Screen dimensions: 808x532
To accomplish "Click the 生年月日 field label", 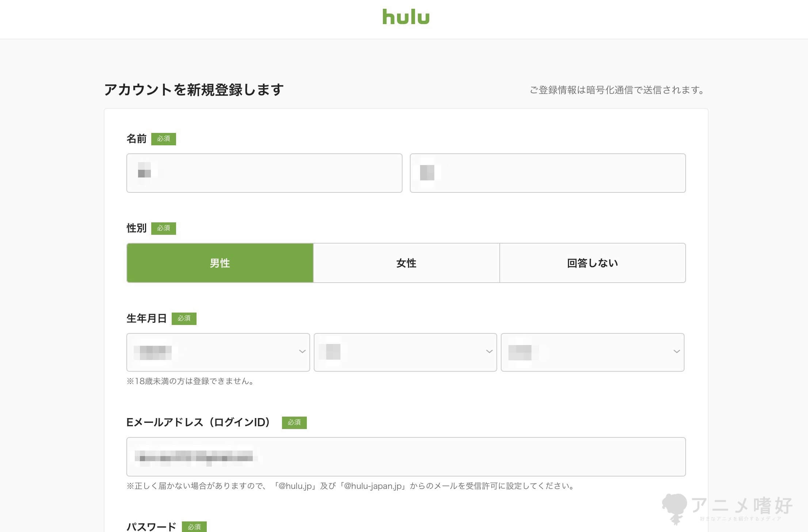I will pyautogui.click(x=146, y=318).
